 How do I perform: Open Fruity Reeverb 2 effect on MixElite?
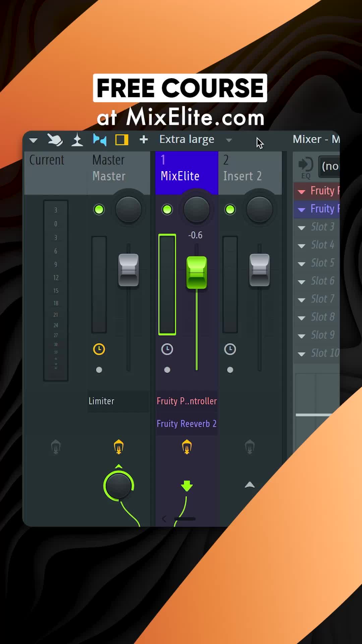tap(187, 424)
